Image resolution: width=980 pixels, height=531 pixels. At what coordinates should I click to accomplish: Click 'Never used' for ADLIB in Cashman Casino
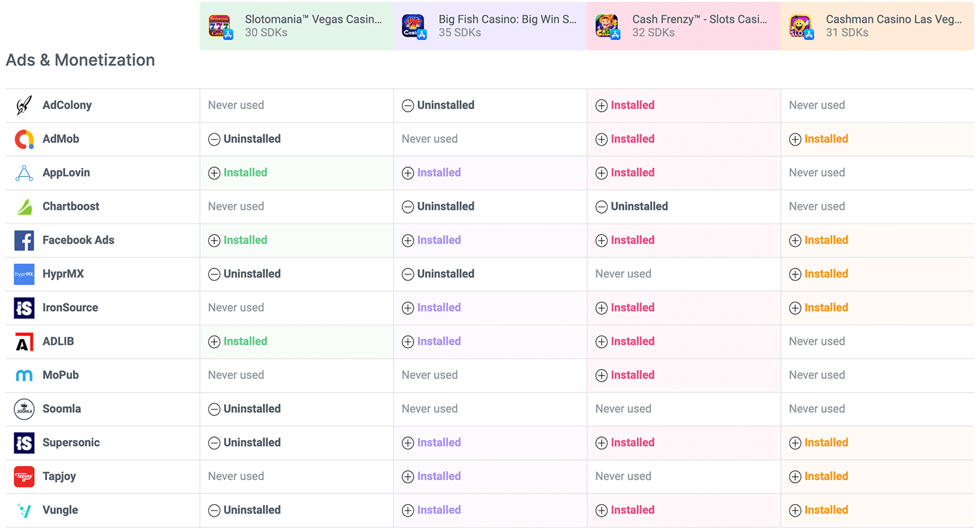click(x=817, y=342)
